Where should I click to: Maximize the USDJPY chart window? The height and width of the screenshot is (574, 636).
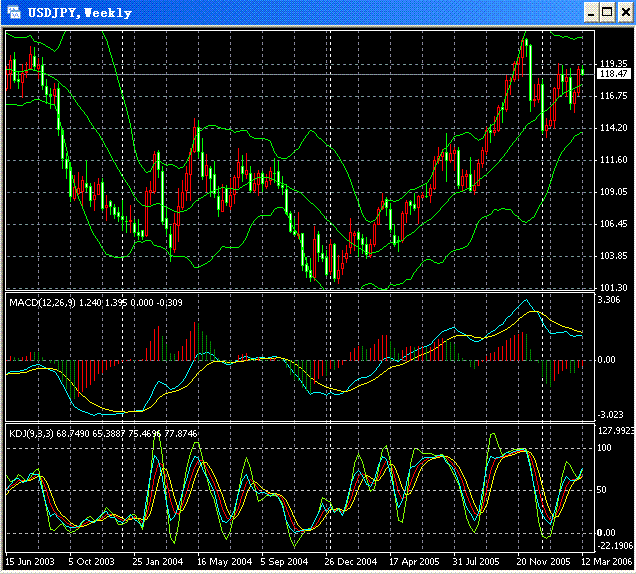pyautogui.click(x=606, y=12)
